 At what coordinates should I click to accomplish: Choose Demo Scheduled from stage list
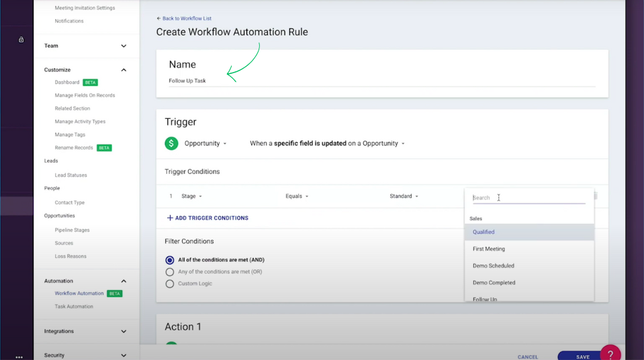click(x=529, y=265)
